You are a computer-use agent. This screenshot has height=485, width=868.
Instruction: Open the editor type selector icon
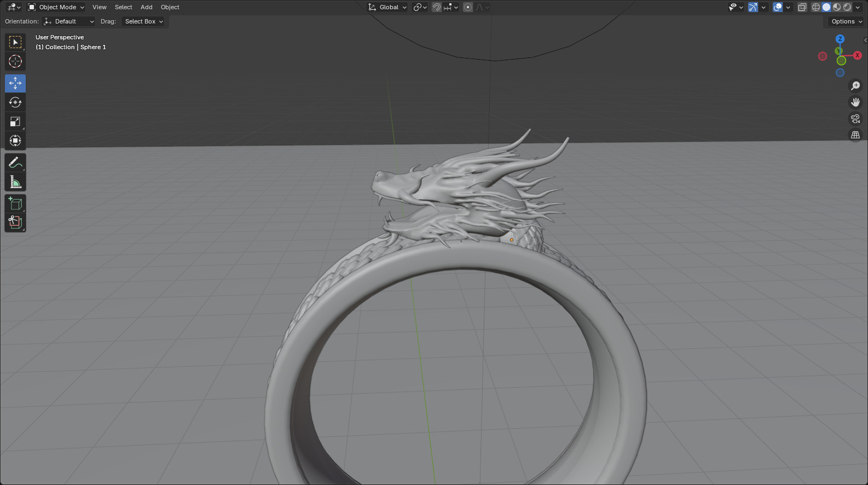click(x=13, y=7)
